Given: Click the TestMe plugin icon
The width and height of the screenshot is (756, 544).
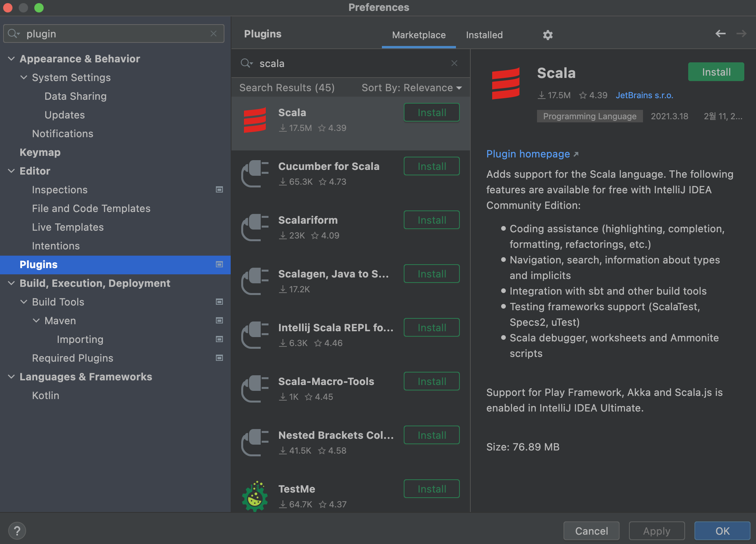Looking at the screenshot, I should pyautogui.click(x=255, y=496).
